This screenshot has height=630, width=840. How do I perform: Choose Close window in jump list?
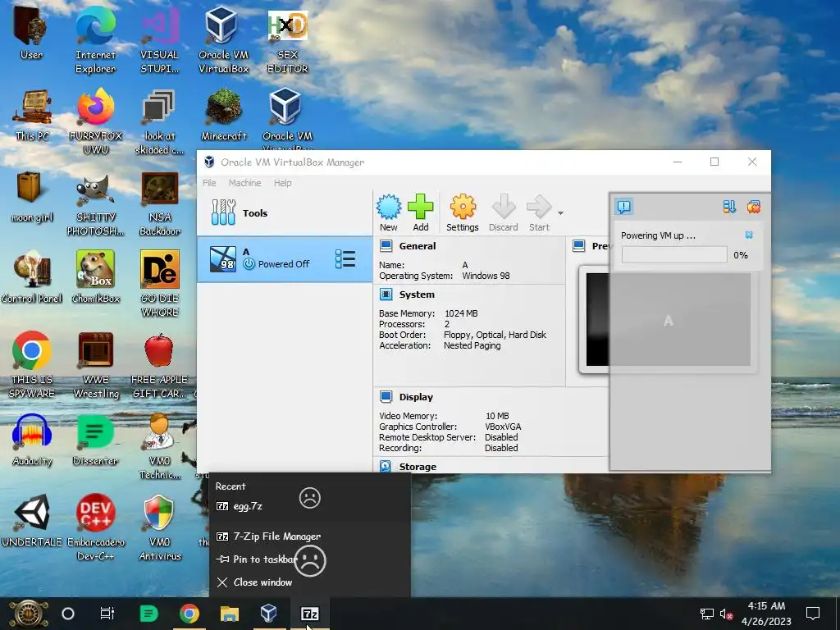pyautogui.click(x=262, y=582)
